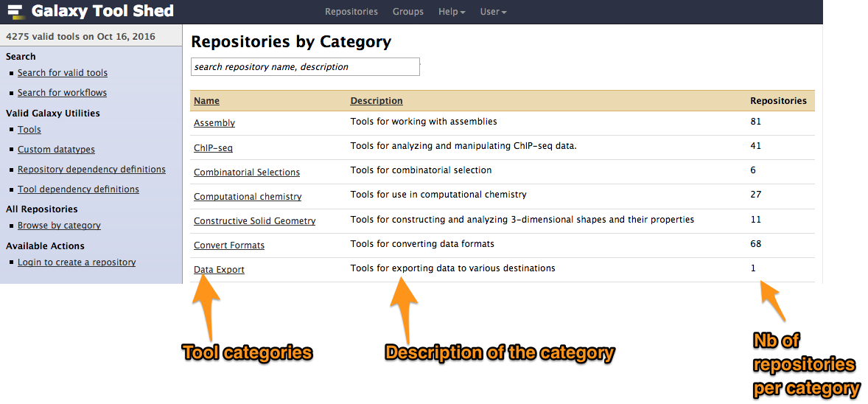
Task: Click repository count 11 for Constructive Solid Geometry
Action: tap(755, 220)
